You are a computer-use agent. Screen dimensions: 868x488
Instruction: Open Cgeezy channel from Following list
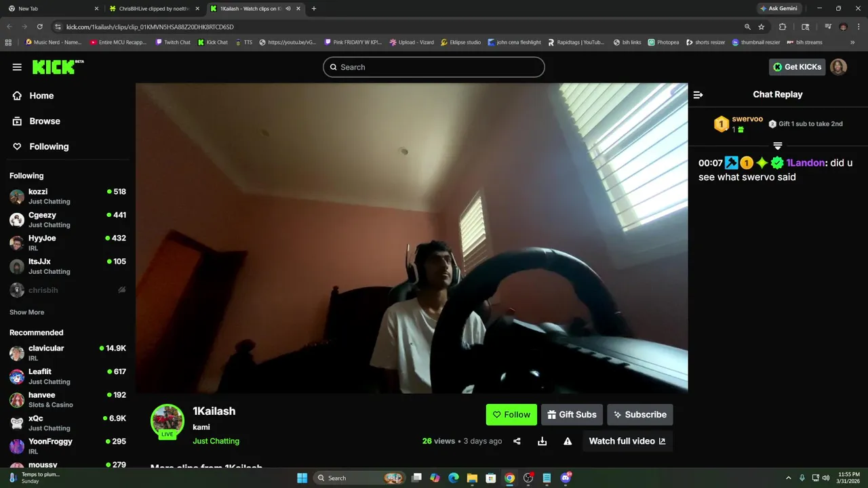coord(68,220)
